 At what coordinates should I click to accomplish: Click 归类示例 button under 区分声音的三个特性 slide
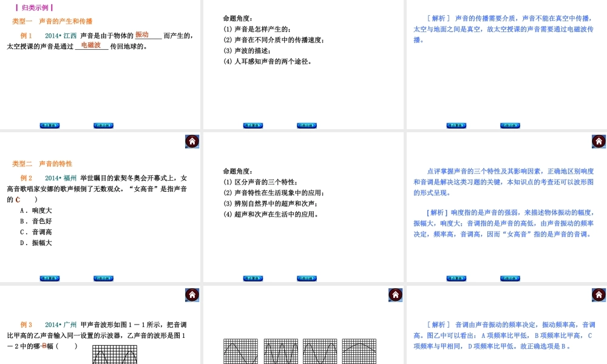coord(307,278)
